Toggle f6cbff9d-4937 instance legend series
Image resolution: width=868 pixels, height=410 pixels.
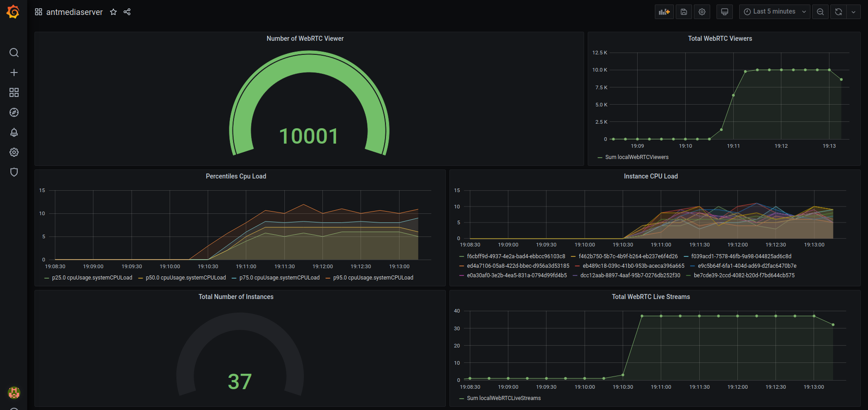pos(516,256)
